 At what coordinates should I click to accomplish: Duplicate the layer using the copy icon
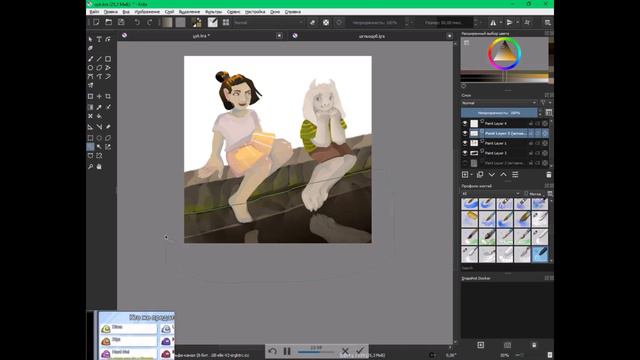coord(480,175)
